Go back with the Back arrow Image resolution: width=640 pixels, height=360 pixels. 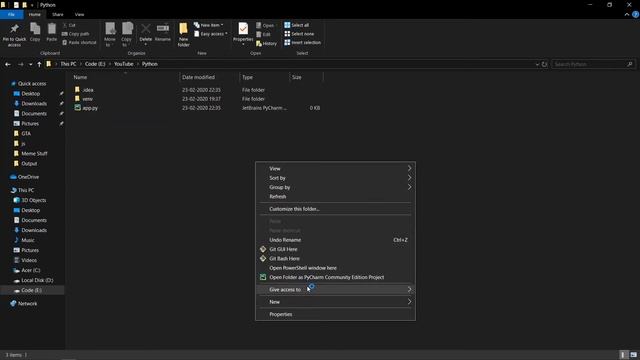coord(8,64)
